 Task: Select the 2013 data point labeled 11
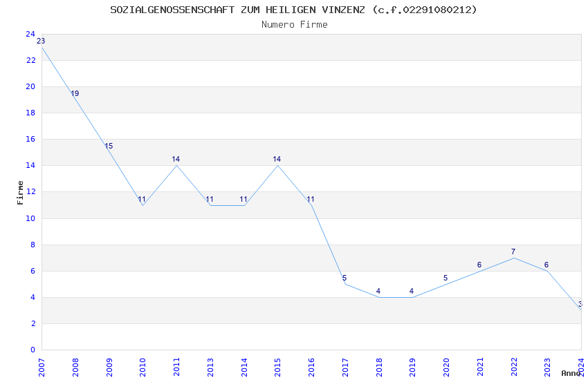click(x=210, y=199)
